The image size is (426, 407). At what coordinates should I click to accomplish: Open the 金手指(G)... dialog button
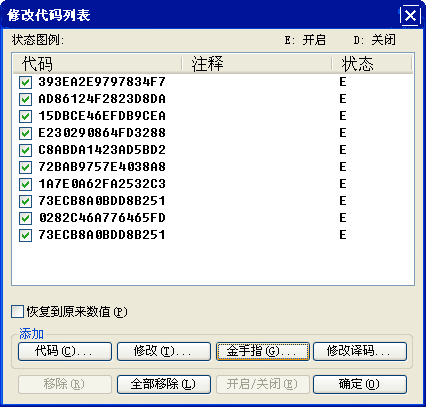(263, 351)
